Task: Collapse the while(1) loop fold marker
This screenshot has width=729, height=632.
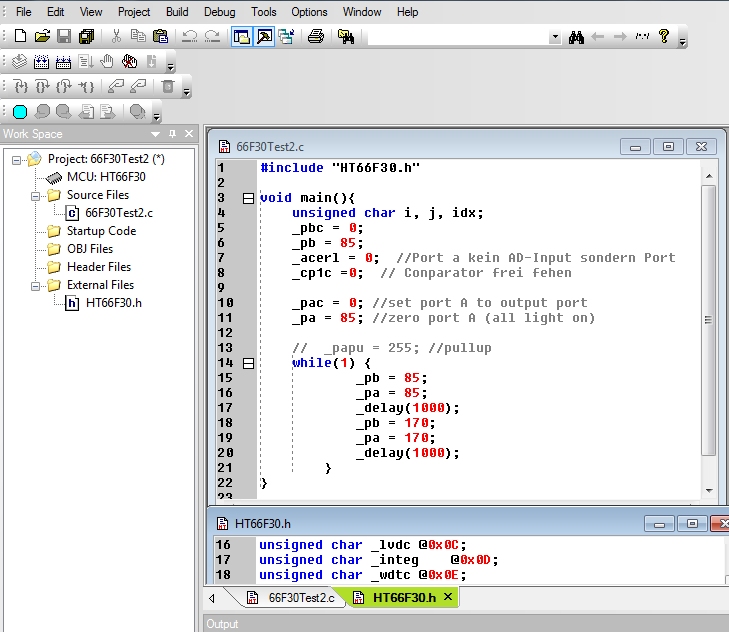Action: coord(248,363)
